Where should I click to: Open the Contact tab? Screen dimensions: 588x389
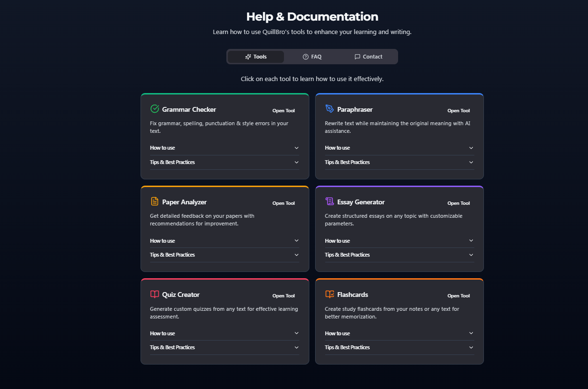click(368, 57)
